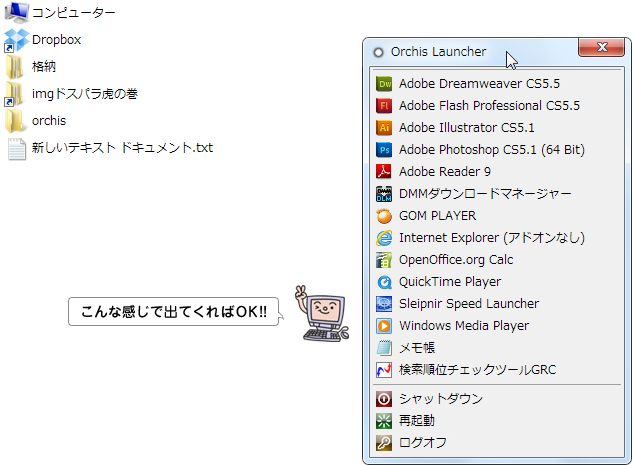Click the QuickTime Player icon

coord(384,282)
